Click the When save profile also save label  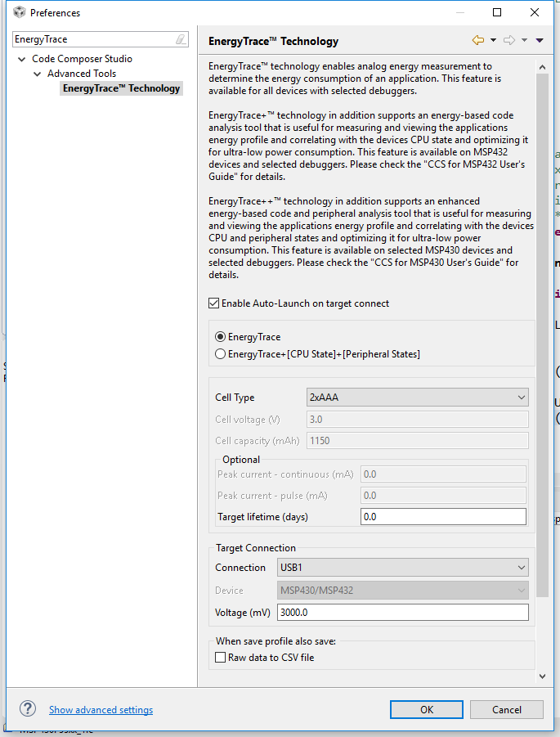click(276, 641)
